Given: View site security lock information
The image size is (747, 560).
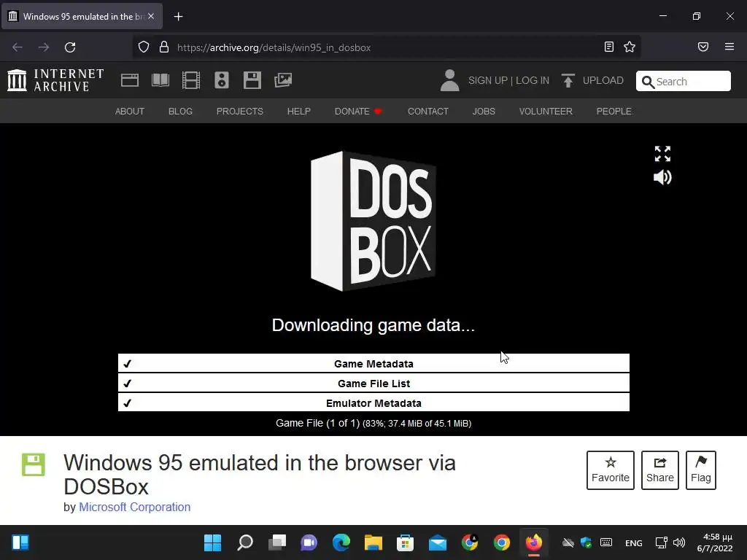Looking at the screenshot, I should (164, 47).
